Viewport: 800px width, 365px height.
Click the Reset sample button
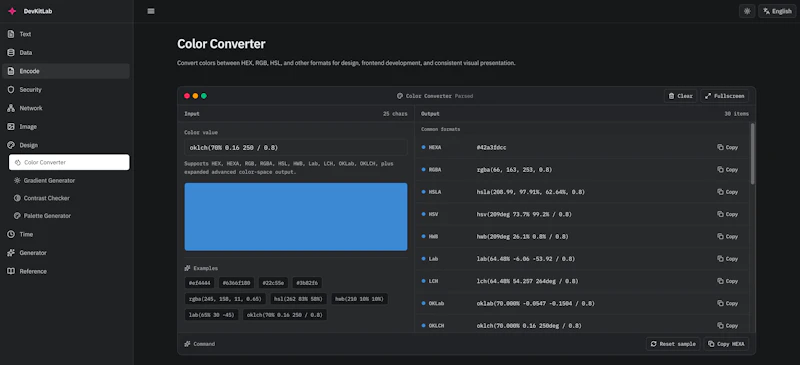(x=673, y=344)
